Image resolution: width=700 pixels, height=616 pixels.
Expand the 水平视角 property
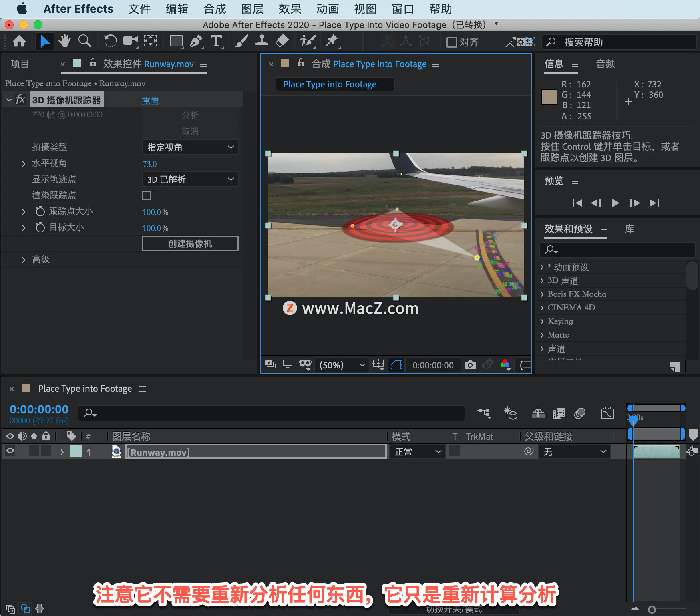pos(24,163)
